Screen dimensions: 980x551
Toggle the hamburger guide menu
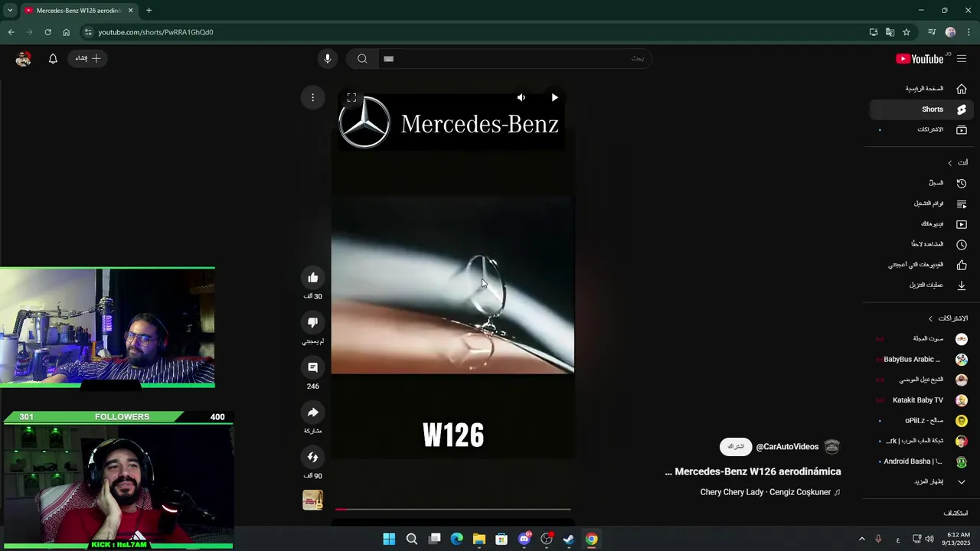[962, 59]
